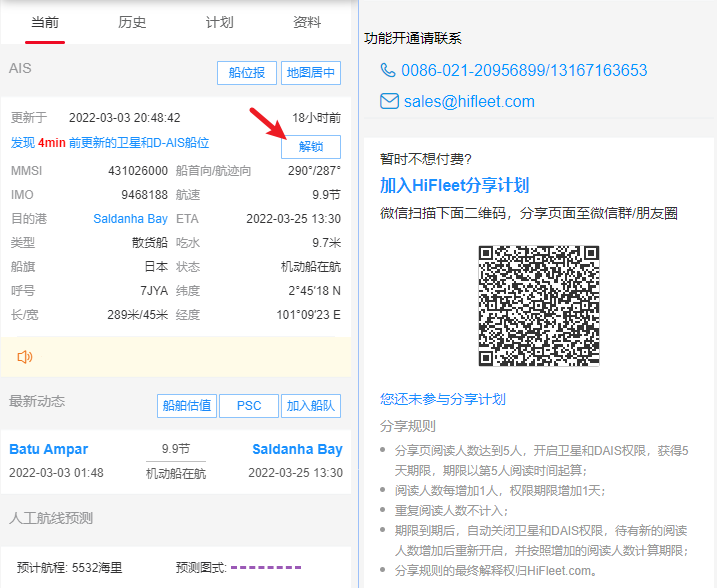
Task: Open the satellite and D-AIS position link
Action: (110, 143)
